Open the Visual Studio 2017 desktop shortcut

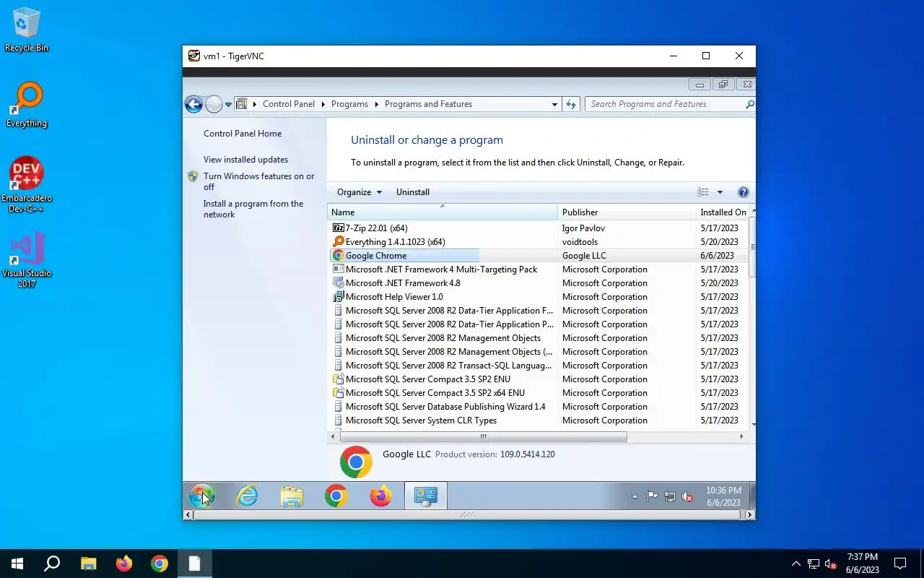pos(27,259)
